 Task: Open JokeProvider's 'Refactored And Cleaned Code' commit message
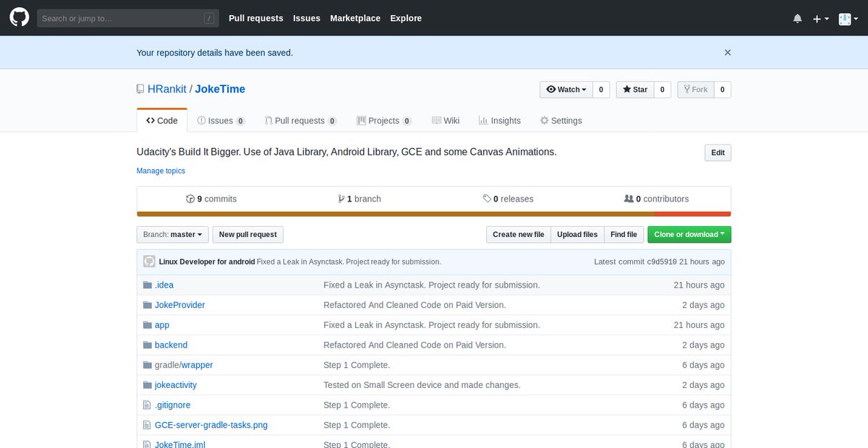pos(414,305)
